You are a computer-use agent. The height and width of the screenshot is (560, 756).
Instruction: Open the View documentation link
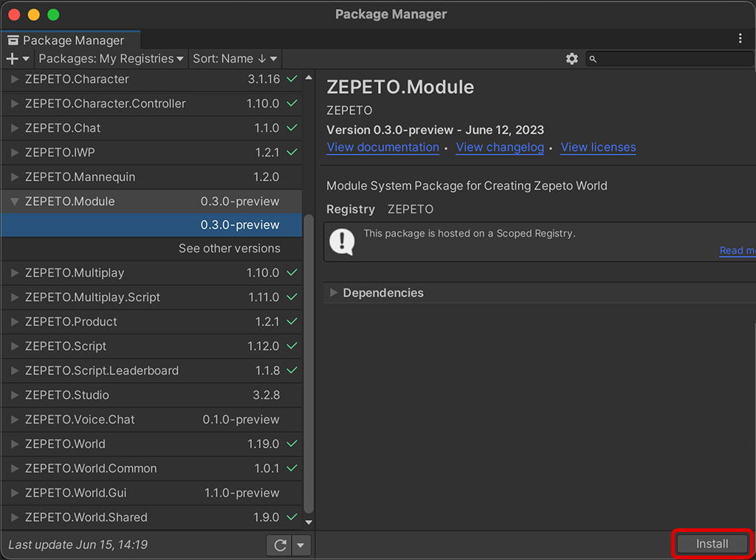tap(382, 148)
